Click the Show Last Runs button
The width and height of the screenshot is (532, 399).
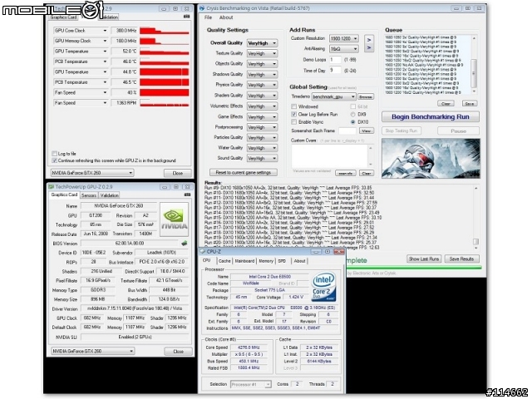click(x=424, y=259)
